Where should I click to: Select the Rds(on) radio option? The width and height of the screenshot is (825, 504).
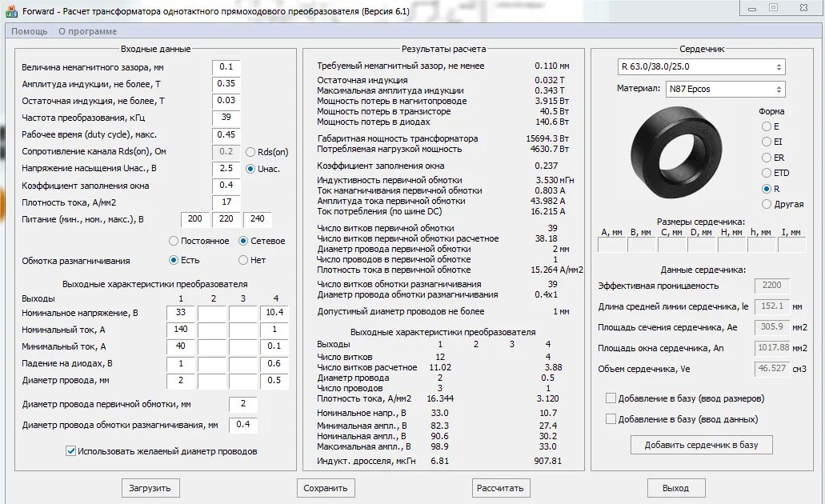(x=250, y=152)
